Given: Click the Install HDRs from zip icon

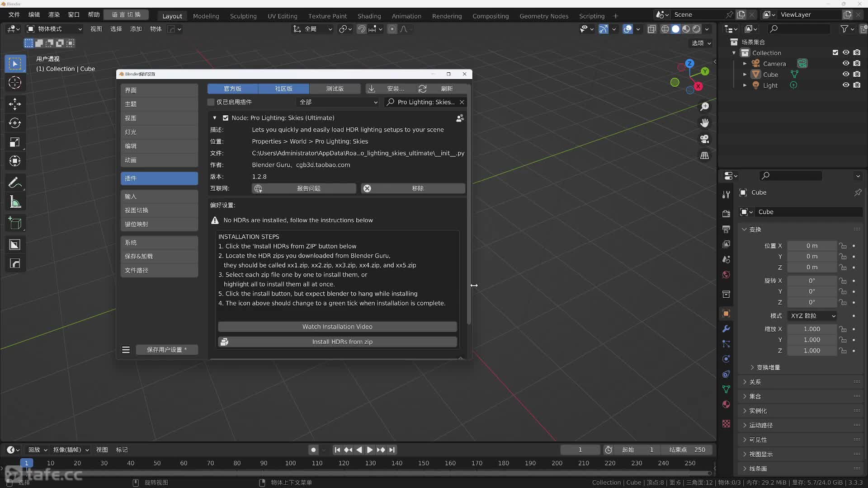Looking at the screenshot, I should pos(224,342).
